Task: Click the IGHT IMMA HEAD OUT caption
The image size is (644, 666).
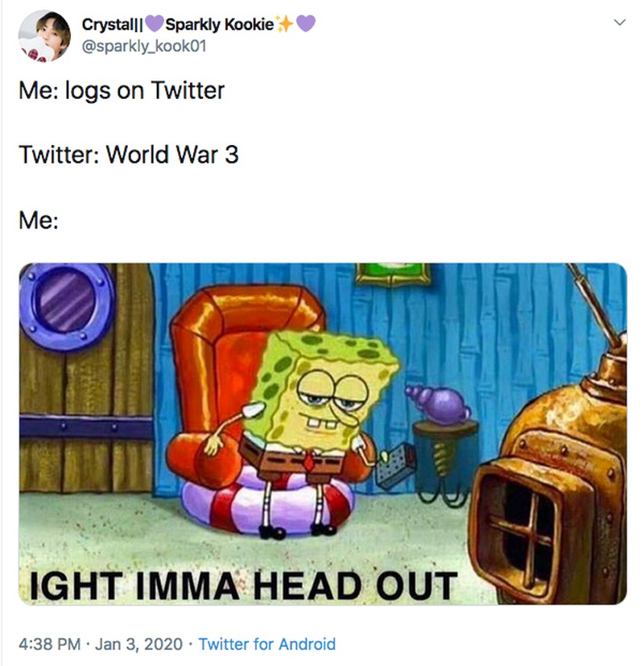Action: 243,586
